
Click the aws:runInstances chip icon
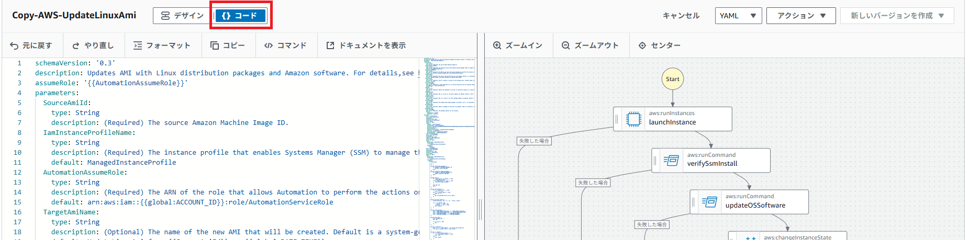tap(633, 119)
